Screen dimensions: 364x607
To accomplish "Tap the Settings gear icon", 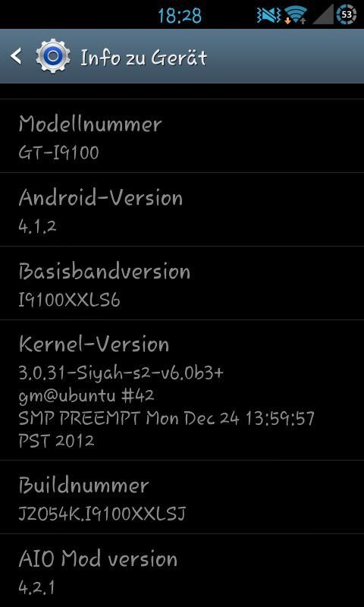I will 53,57.
